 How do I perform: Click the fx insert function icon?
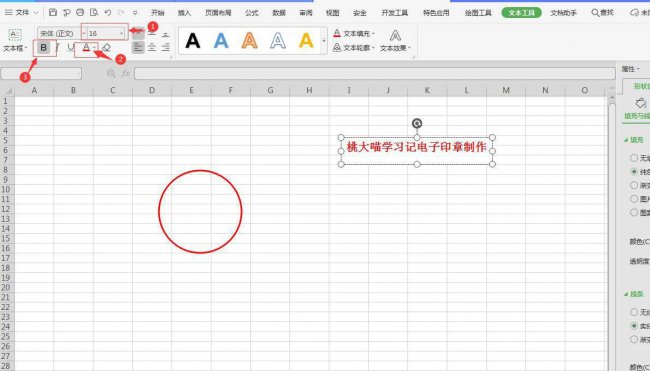(x=126, y=73)
